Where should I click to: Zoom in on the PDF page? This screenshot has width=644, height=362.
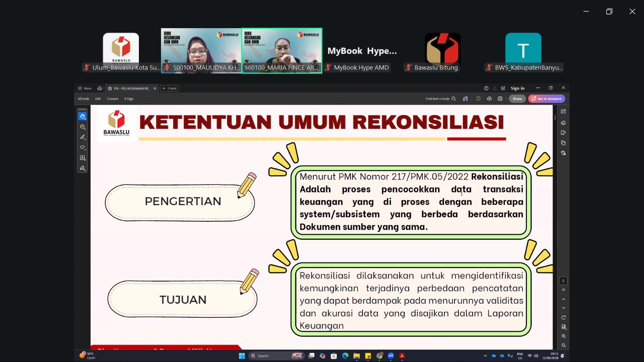point(563,336)
